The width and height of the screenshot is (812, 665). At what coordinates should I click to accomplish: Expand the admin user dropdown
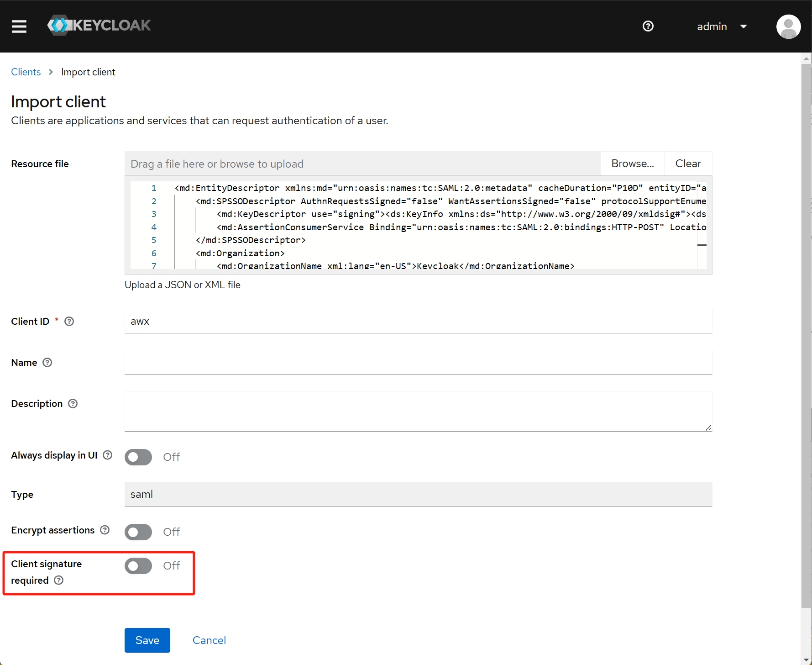(722, 26)
